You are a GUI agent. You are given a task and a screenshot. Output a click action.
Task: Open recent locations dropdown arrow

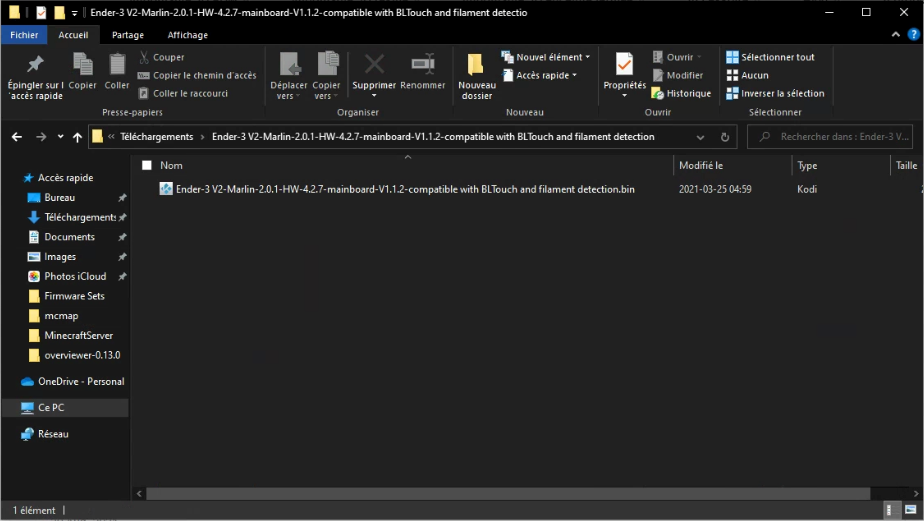(60, 137)
